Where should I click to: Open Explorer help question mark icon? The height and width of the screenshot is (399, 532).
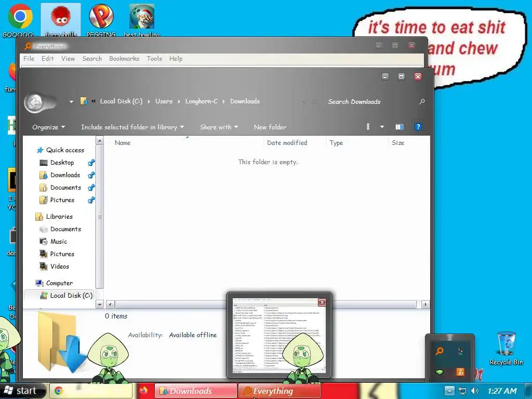click(x=418, y=127)
